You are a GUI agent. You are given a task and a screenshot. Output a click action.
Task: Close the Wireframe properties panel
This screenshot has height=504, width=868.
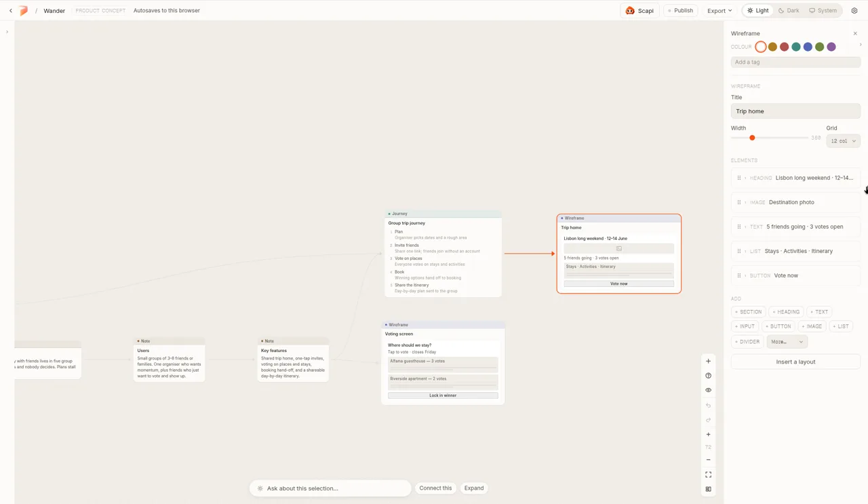(x=855, y=33)
